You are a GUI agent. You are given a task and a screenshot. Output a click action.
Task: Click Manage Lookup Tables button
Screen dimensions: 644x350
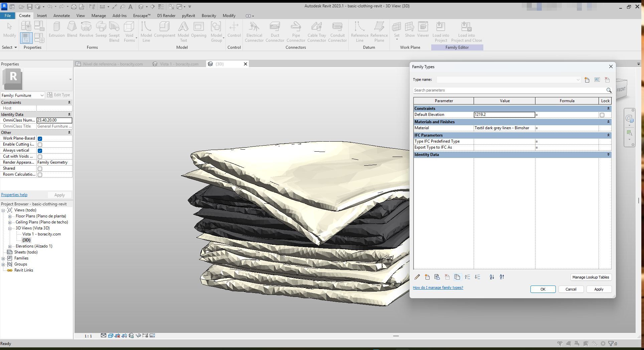(591, 277)
